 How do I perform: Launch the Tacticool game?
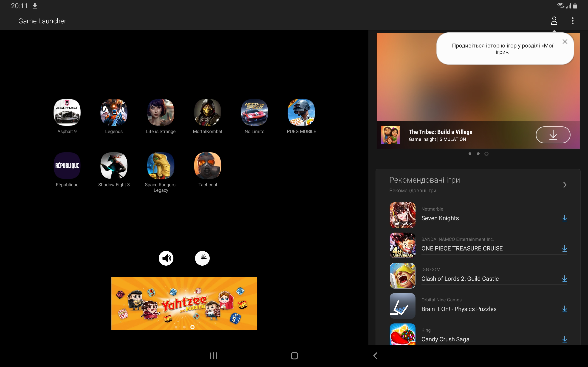[207, 166]
